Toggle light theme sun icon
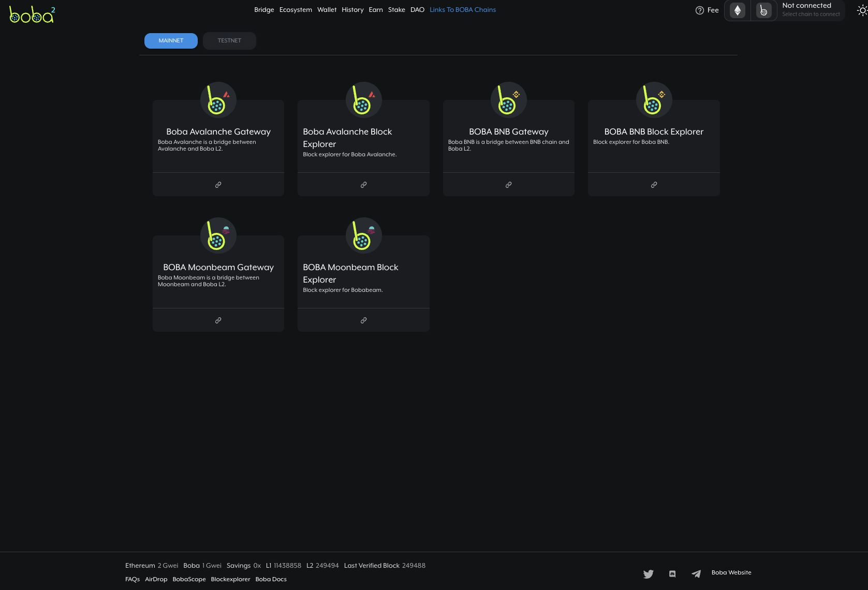Image resolution: width=868 pixels, height=590 pixels. [862, 10]
